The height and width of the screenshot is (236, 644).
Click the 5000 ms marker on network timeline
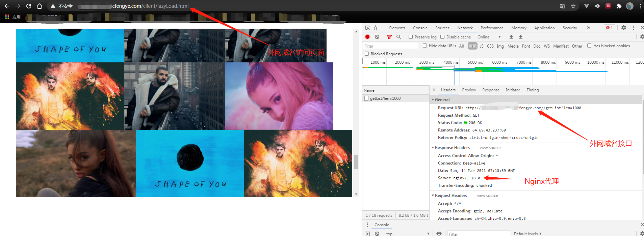coord(475,62)
